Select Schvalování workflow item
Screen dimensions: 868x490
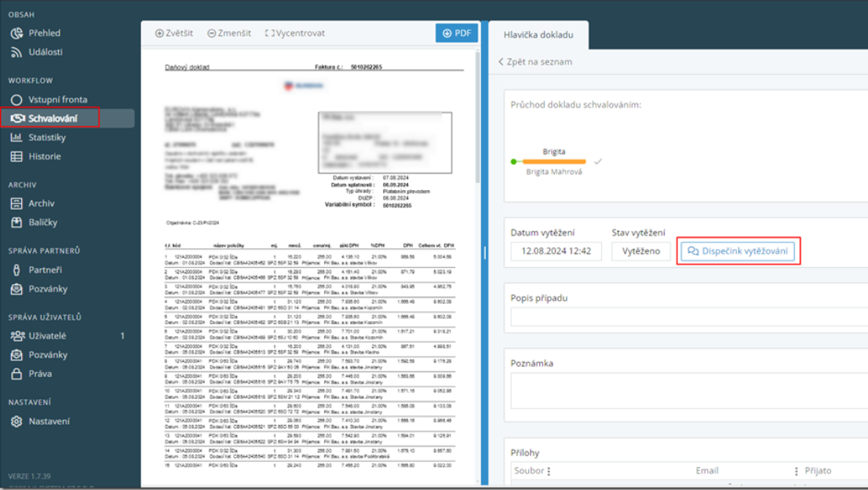[52, 119]
